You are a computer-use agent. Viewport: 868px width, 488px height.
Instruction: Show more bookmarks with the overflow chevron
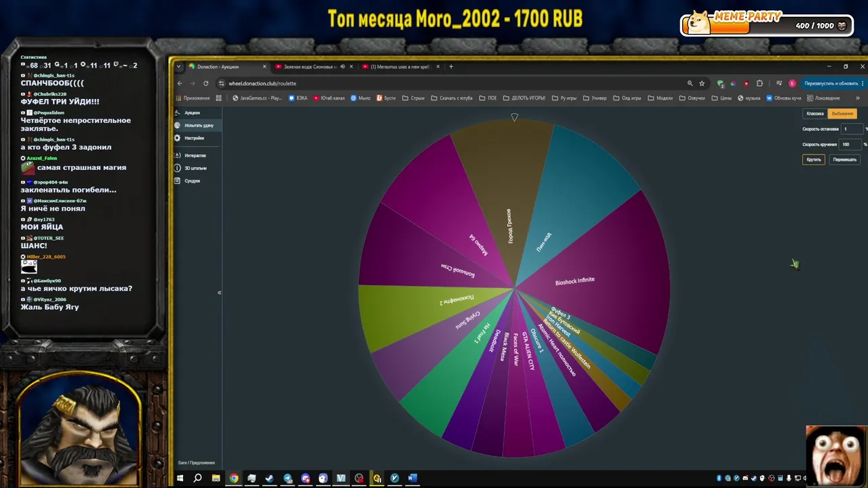pyautogui.click(x=858, y=98)
